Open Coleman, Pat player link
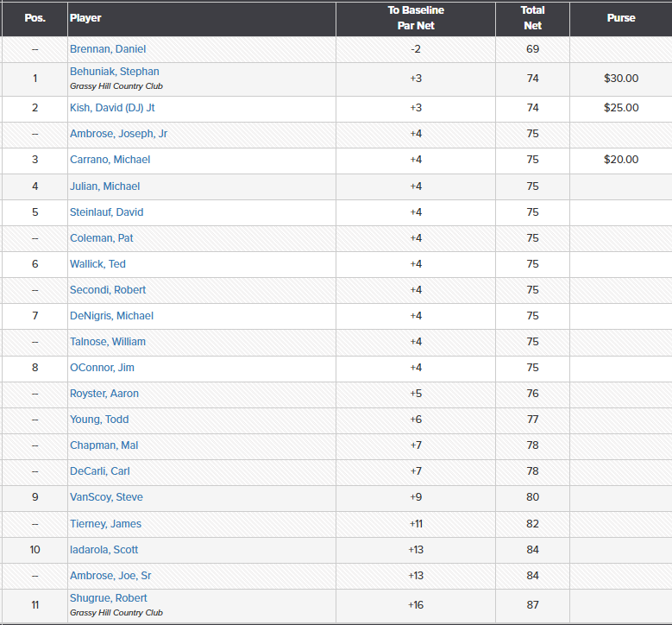The width and height of the screenshot is (672, 625). (101, 238)
